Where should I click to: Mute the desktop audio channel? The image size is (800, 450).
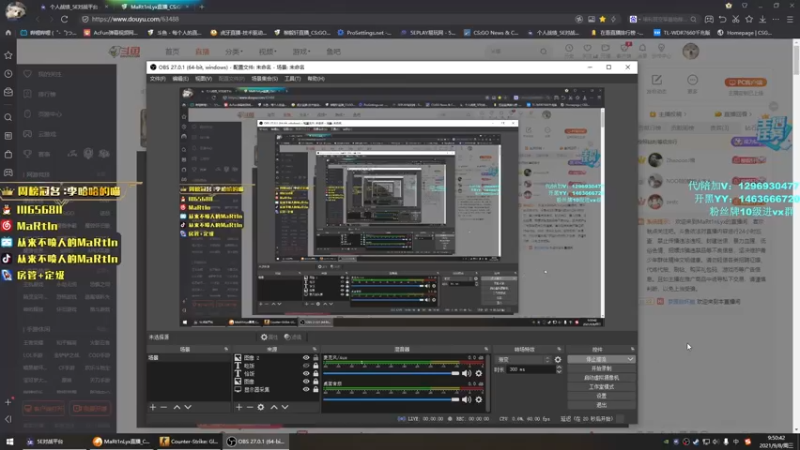tap(466, 399)
